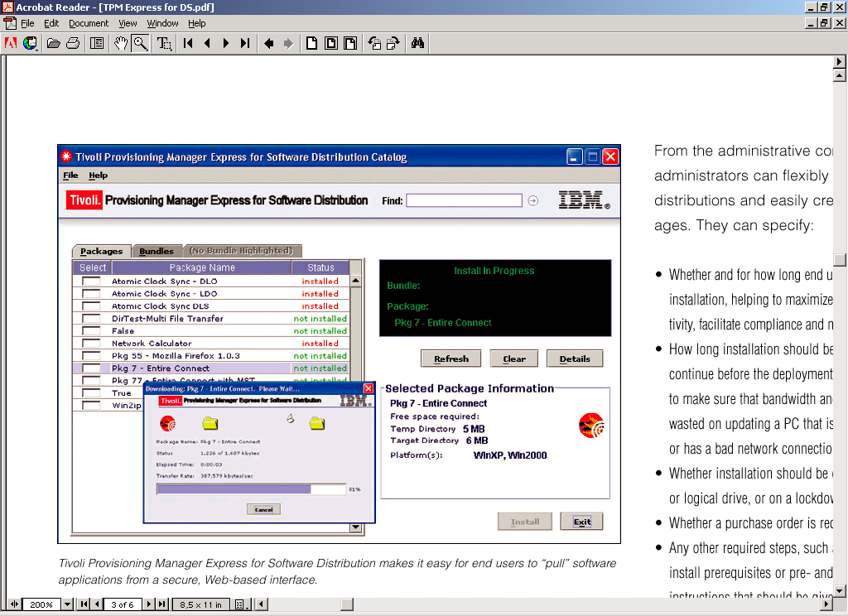The image size is (848, 616).
Task: Open the Adobe Online toolbar icon
Action: pos(11,43)
